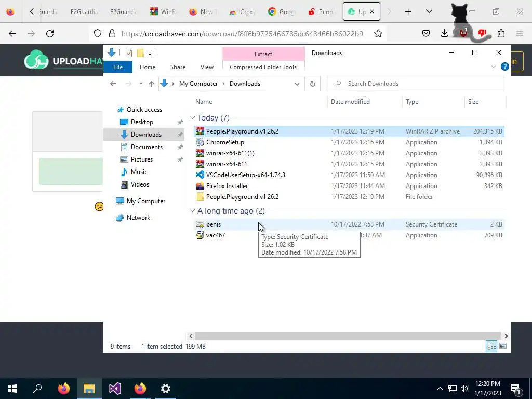The image size is (532, 399).
Task: Open Settings gear from the taskbar
Action: pyautogui.click(x=166, y=389)
